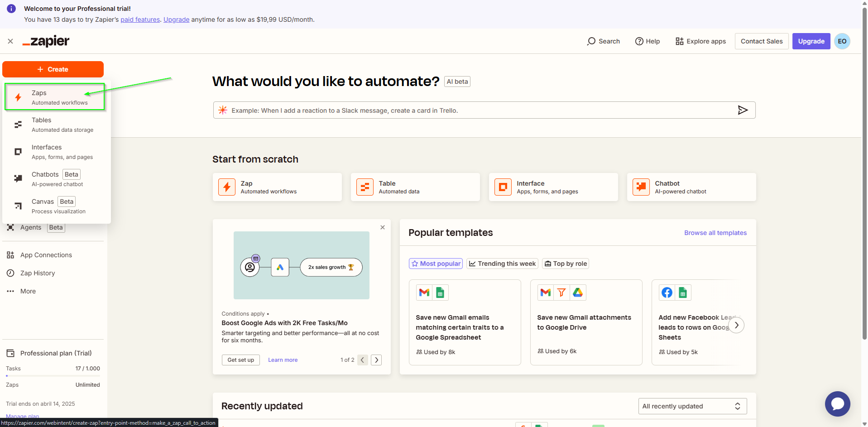Close the sidebar with the X icon
The height and width of the screenshot is (427, 868).
10,41
